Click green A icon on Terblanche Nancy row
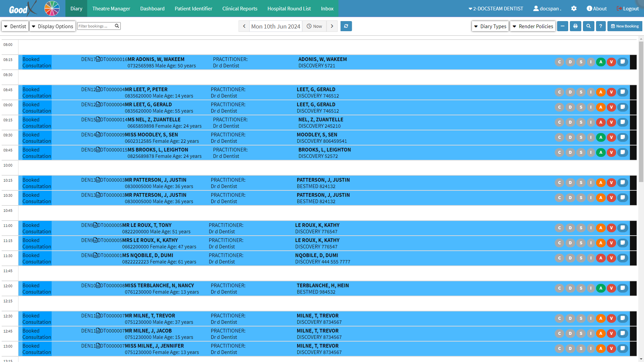This screenshot has height=362, width=644. pos(601,288)
